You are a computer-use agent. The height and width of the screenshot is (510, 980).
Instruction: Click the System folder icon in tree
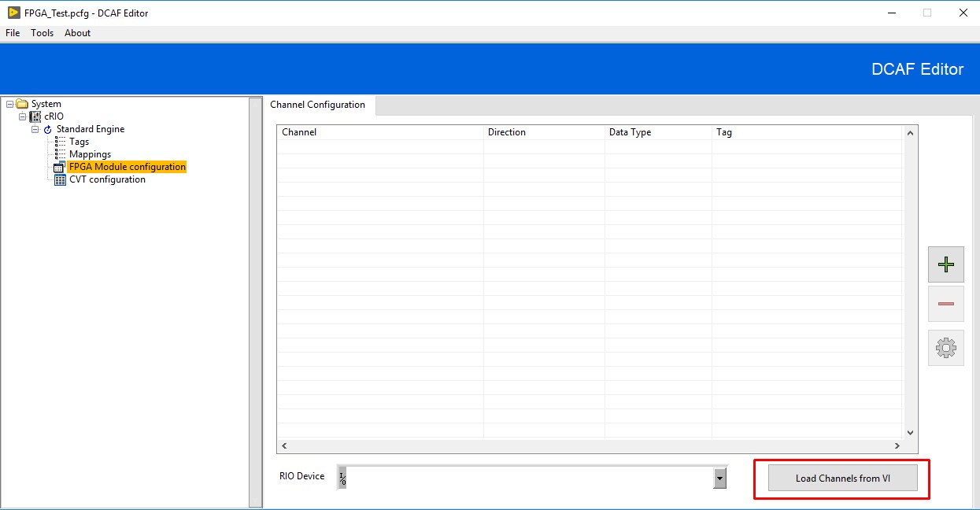(x=22, y=104)
